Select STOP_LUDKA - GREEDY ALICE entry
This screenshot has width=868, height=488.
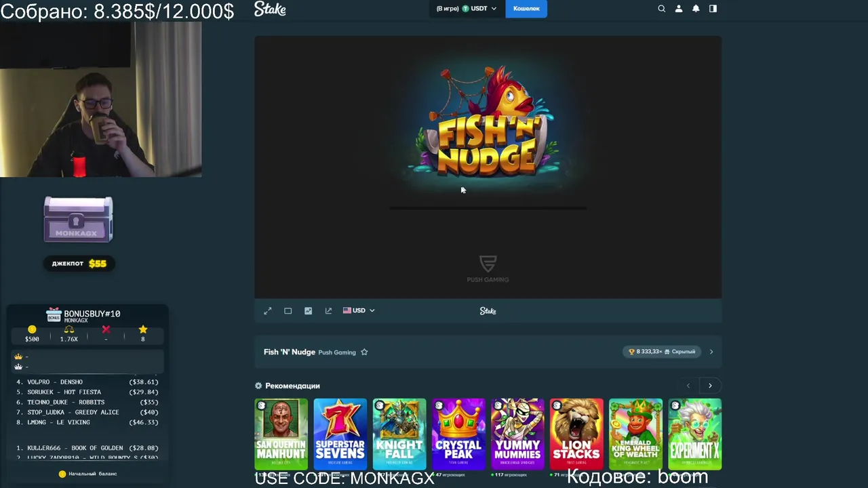87,412
